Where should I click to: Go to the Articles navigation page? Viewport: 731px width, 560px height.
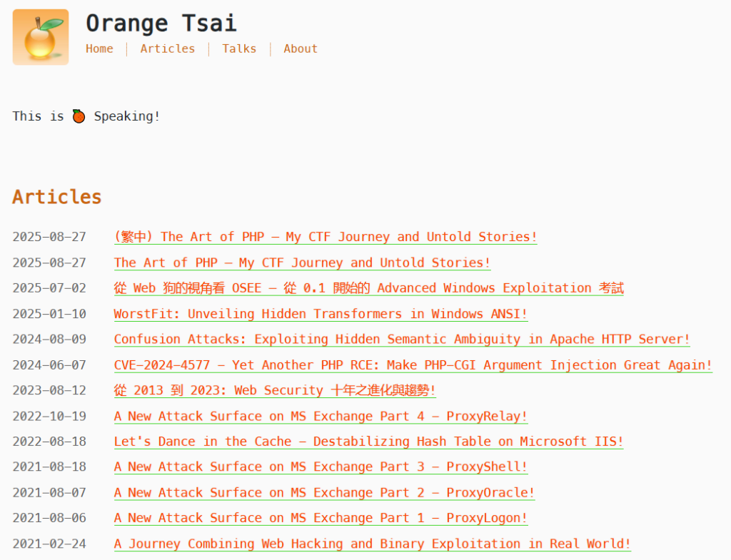[167, 49]
